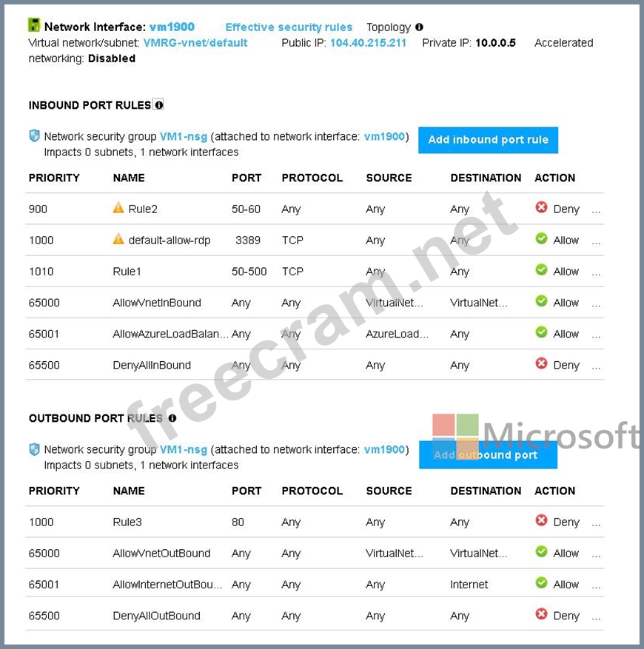Click the Topology info icon

(x=419, y=27)
